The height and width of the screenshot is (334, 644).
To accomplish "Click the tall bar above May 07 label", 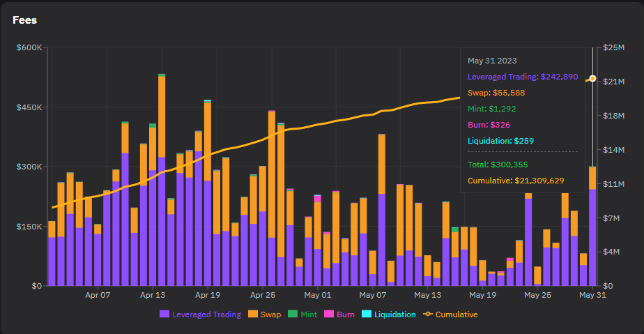I will 382,210.
